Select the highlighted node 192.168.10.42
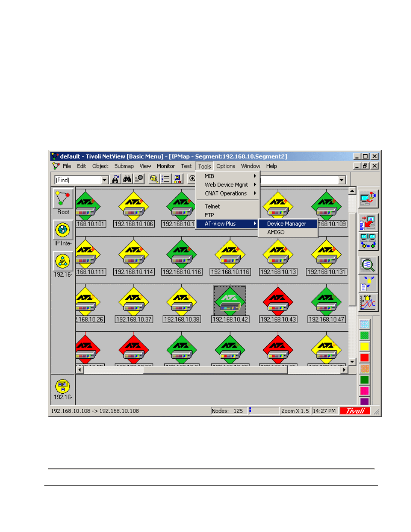 230,305
